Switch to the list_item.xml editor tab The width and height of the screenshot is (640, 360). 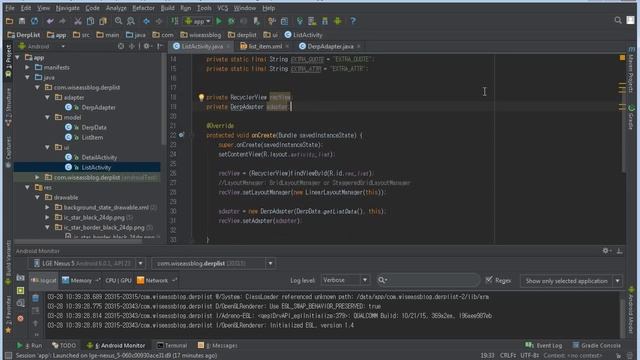tap(264, 47)
